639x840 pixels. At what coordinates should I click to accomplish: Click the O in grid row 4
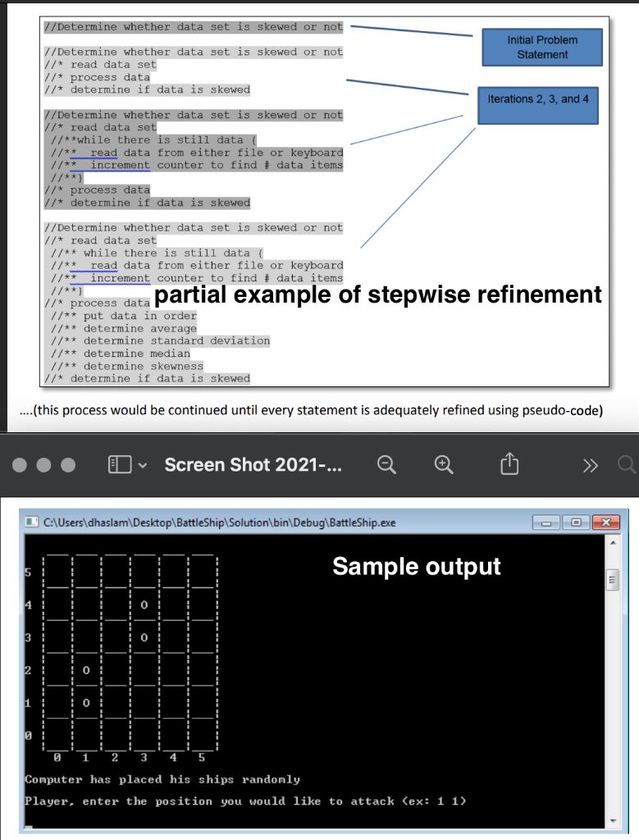click(x=144, y=605)
